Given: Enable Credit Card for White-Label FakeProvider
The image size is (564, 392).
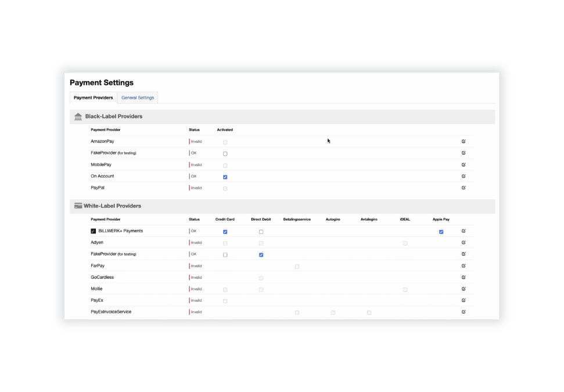Looking at the screenshot, I should point(225,254).
